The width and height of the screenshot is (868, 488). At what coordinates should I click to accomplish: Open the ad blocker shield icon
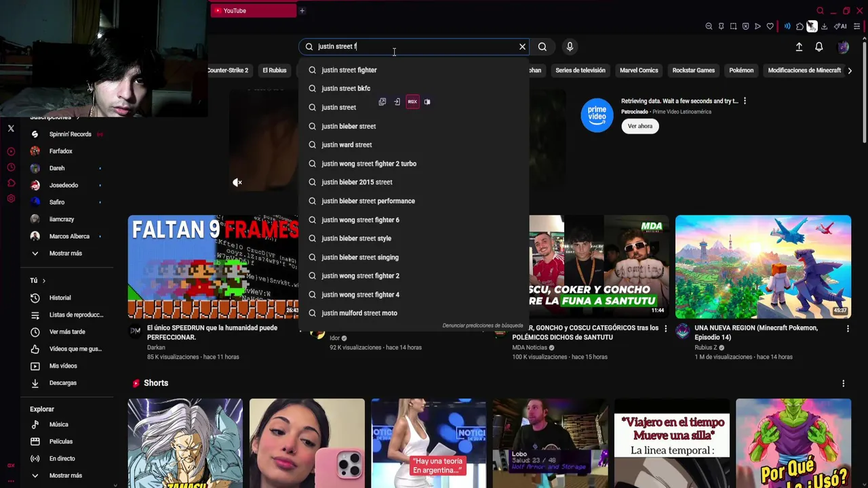745,26
